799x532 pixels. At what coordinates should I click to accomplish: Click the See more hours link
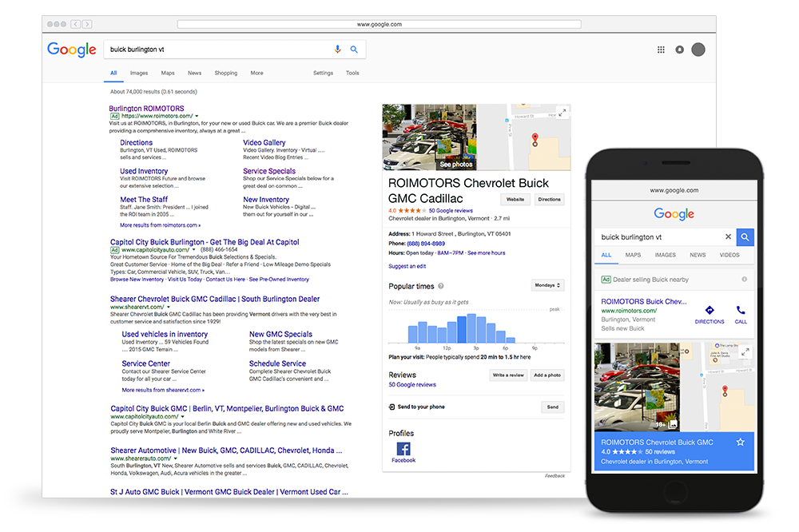[486, 252]
